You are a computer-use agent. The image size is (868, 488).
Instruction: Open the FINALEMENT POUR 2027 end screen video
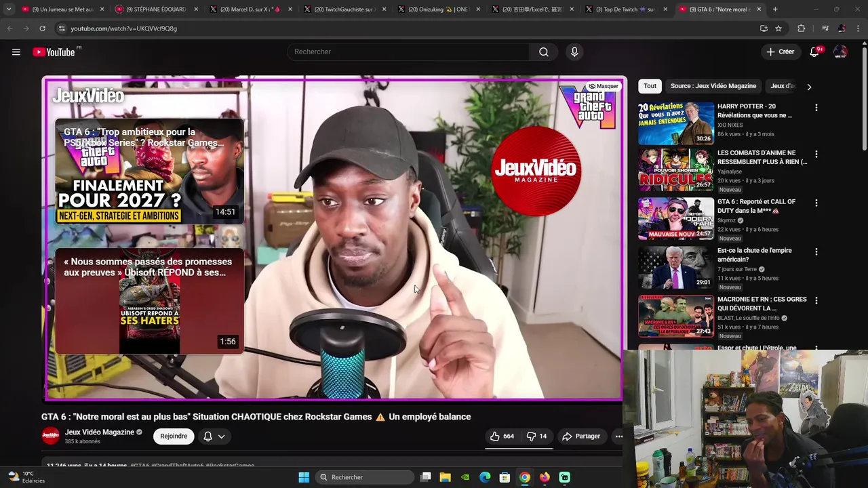[x=149, y=171]
